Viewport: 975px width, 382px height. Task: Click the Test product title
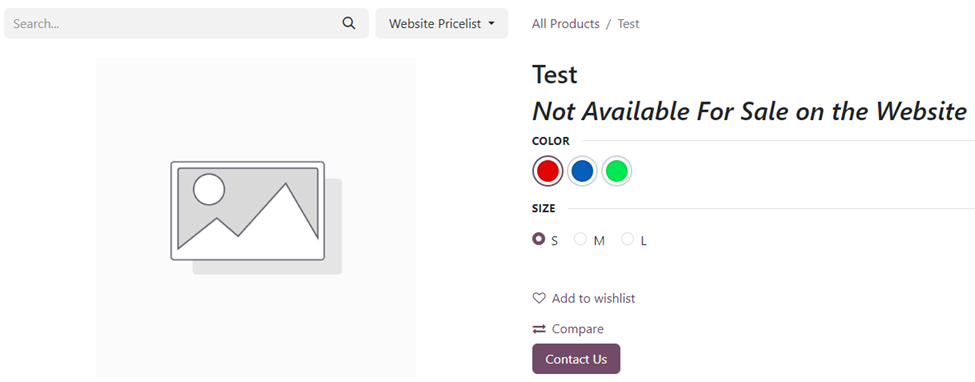pyautogui.click(x=555, y=75)
